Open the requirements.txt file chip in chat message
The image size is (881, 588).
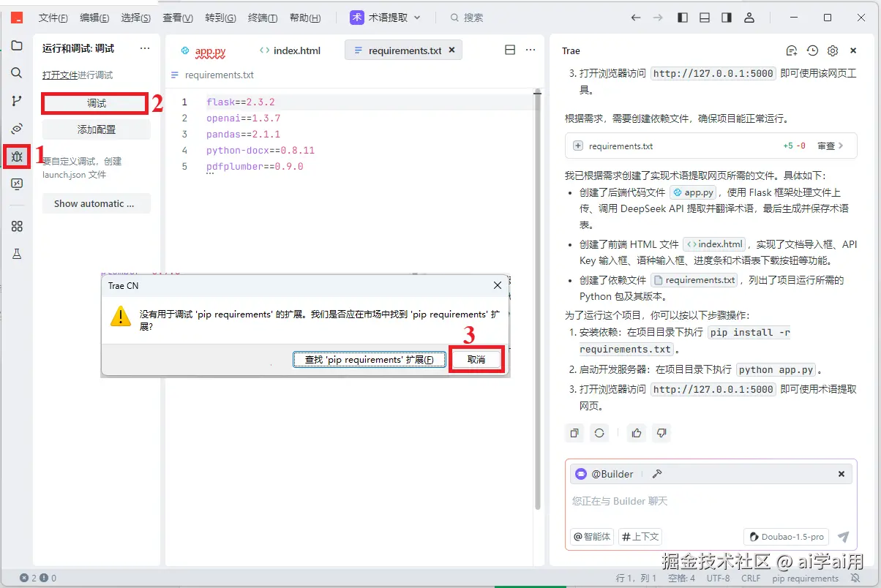point(694,280)
